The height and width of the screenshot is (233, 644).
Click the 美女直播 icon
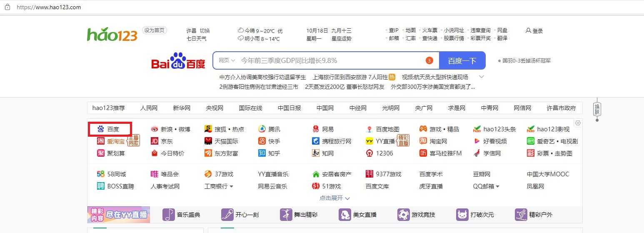345,215
